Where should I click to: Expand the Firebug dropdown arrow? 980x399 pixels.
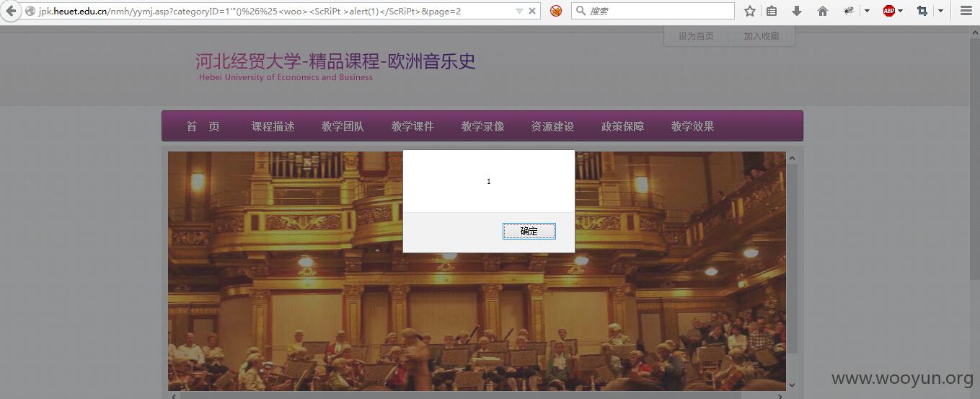point(867,11)
